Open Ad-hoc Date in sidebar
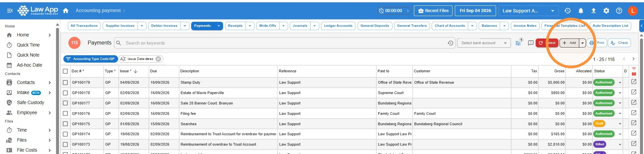This screenshot has height=154, width=644. (x=30, y=65)
